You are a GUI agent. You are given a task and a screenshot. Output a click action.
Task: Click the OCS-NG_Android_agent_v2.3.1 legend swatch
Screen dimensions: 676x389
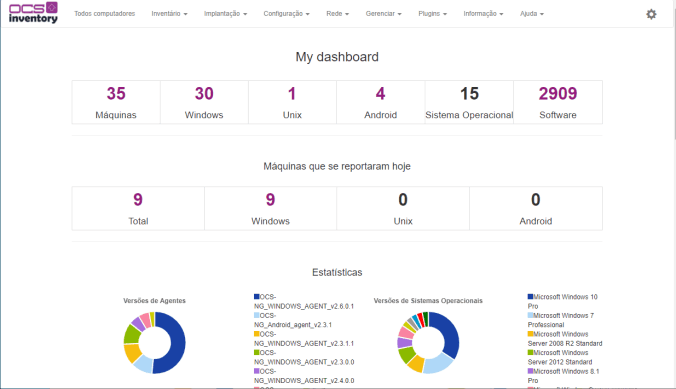(257, 315)
